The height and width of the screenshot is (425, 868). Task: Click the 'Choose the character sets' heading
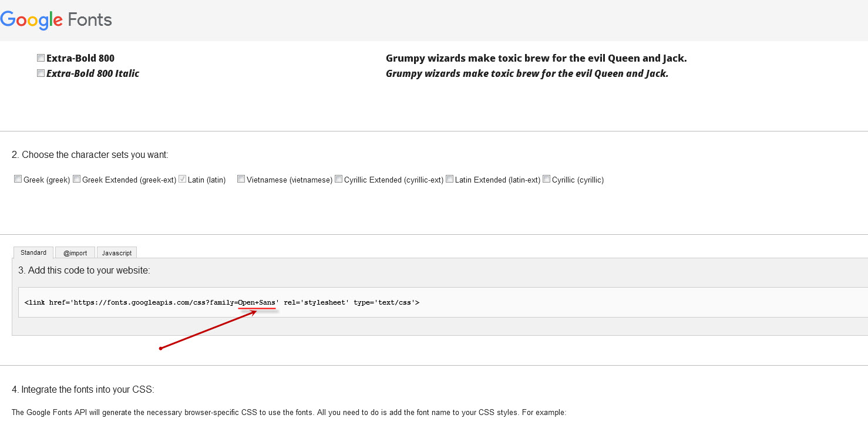click(90, 155)
